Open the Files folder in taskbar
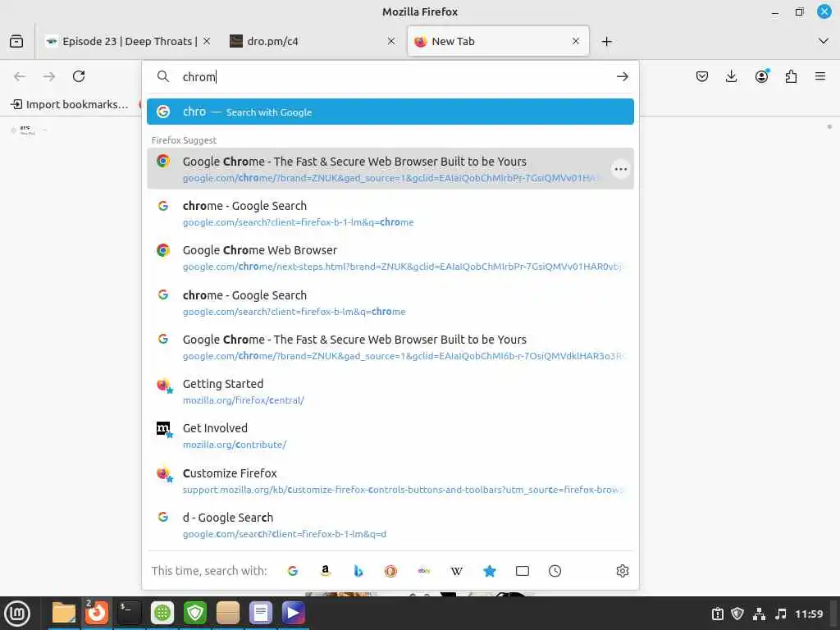Viewport: 840px width, 630px height. click(64, 613)
